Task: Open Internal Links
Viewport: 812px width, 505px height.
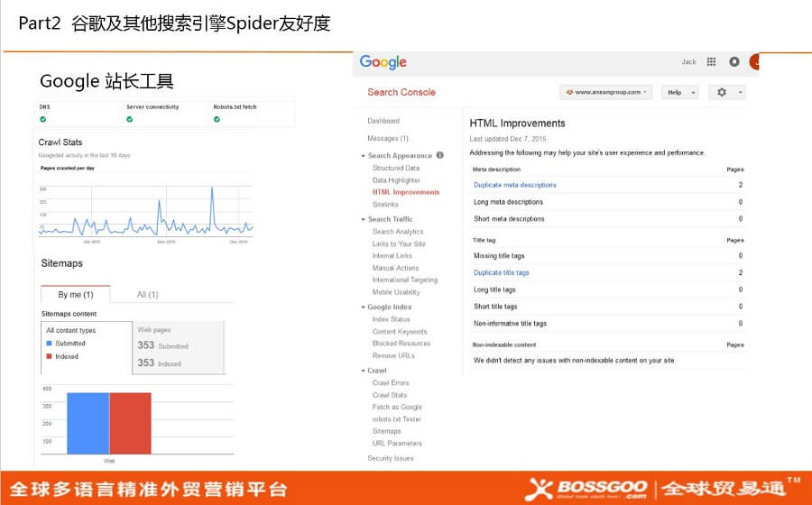Action: coord(392,255)
